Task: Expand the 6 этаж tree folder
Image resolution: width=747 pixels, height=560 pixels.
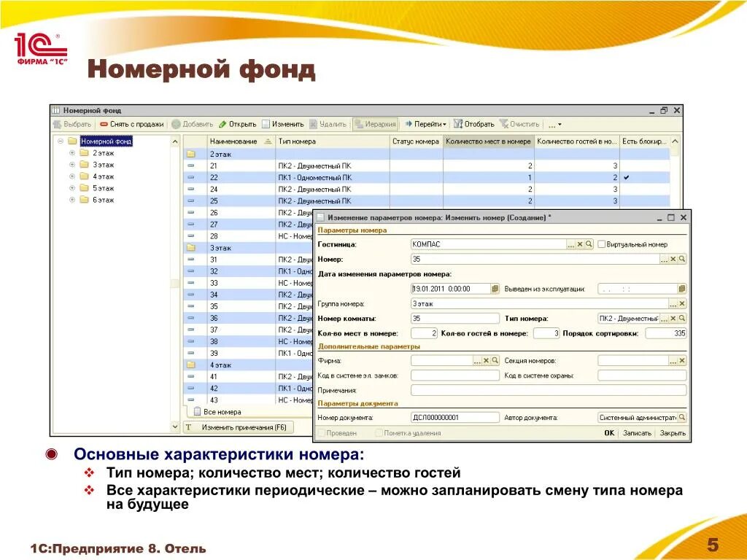Action: pyautogui.click(x=72, y=200)
